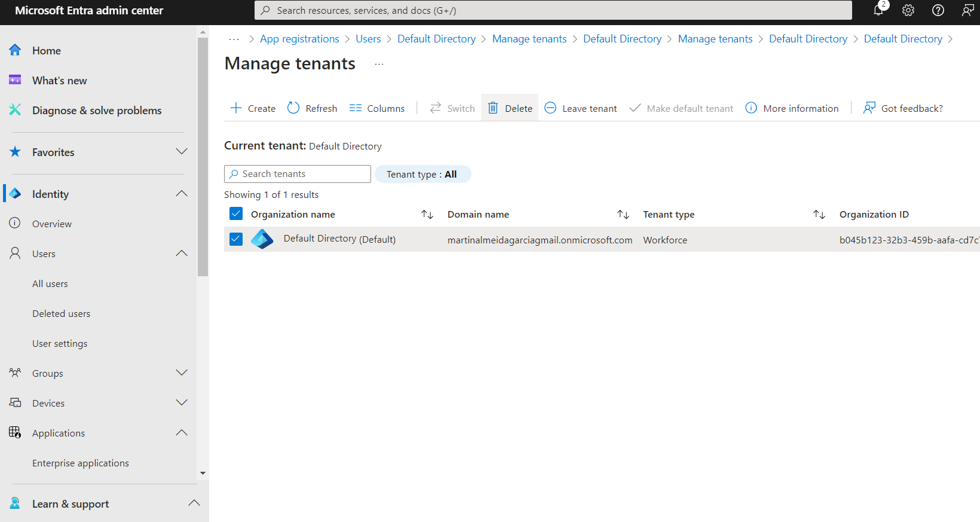The width and height of the screenshot is (980, 522).
Task: Open the page more options ellipsis beside title
Action: [379, 64]
